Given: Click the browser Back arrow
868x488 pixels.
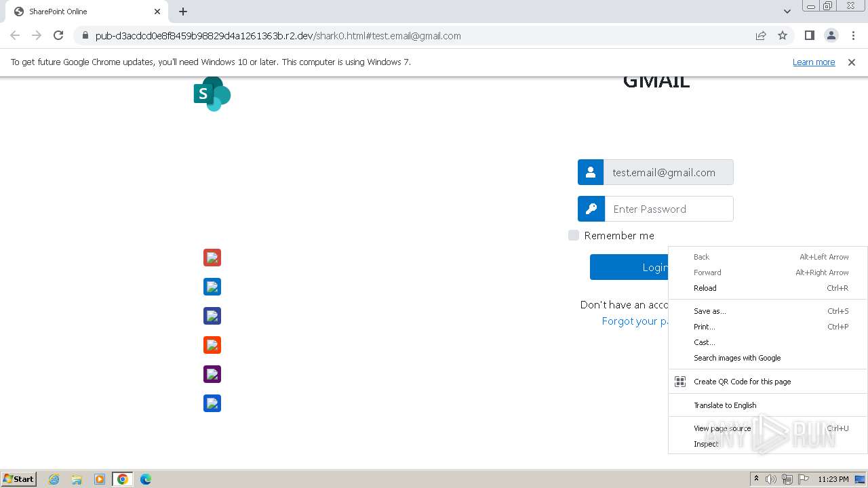Looking at the screenshot, I should 15,36.
